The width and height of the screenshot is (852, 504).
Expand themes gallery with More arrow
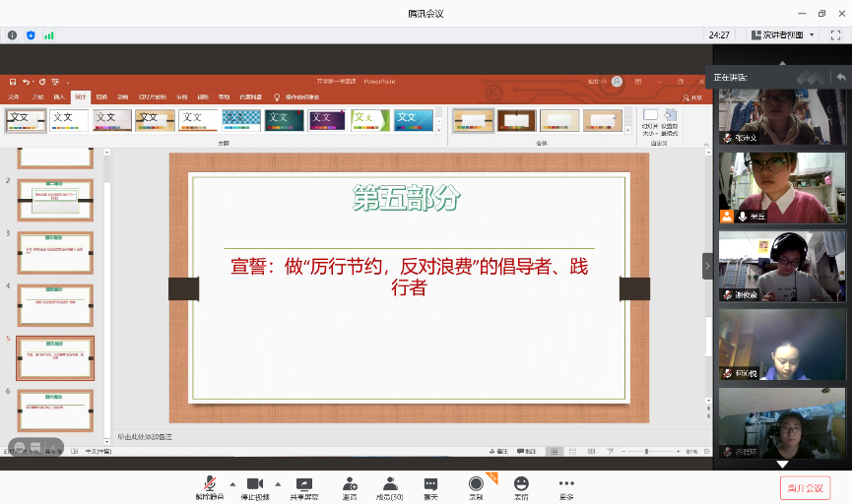pos(439,130)
